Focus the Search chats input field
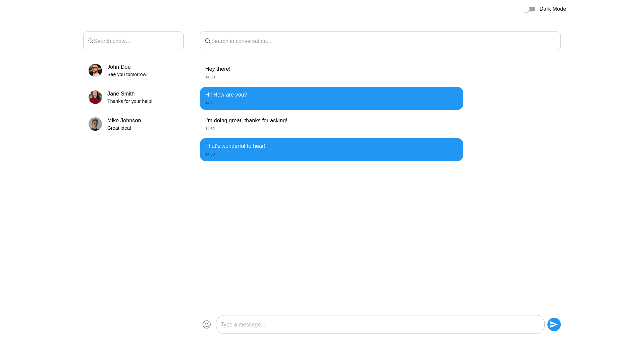This screenshot has height=362, width=644. (x=138, y=41)
